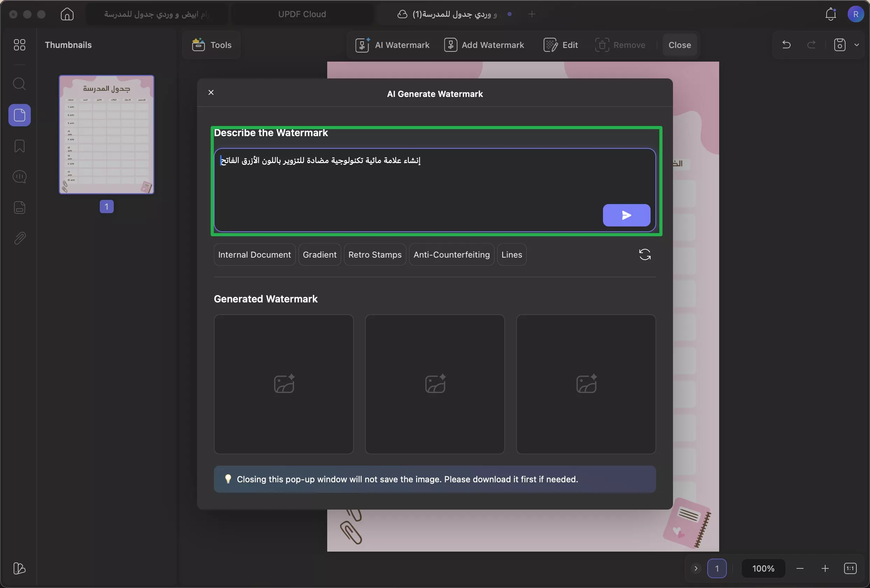Image resolution: width=870 pixels, height=588 pixels.
Task: Open the bookmarks panel in sidebar
Action: coord(20,146)
